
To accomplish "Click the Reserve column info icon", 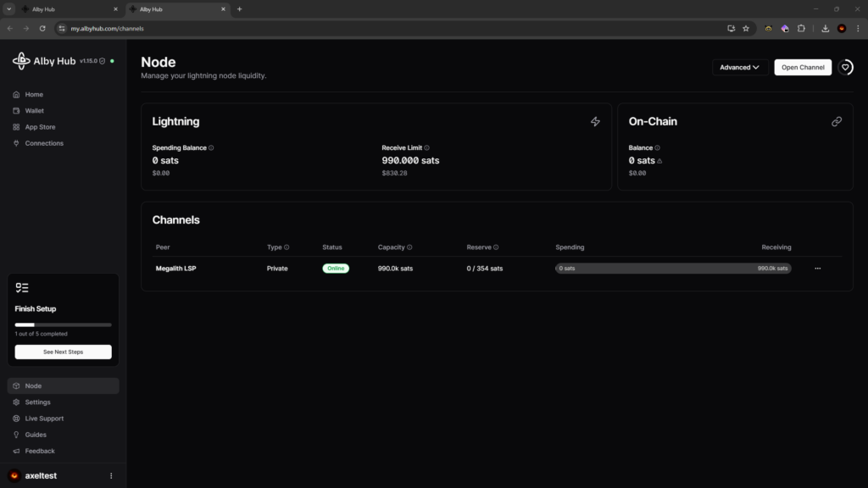I will pos(496,247).
